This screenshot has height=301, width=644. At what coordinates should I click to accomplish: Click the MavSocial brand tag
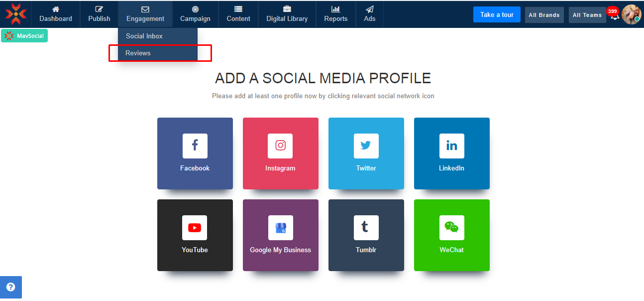click(24, 36)
